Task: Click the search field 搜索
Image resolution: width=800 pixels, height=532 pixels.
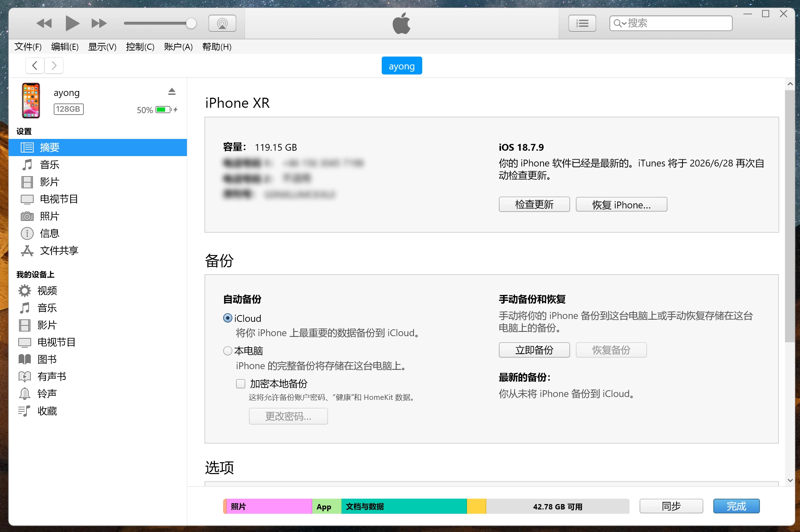Action: coord(671,23)
